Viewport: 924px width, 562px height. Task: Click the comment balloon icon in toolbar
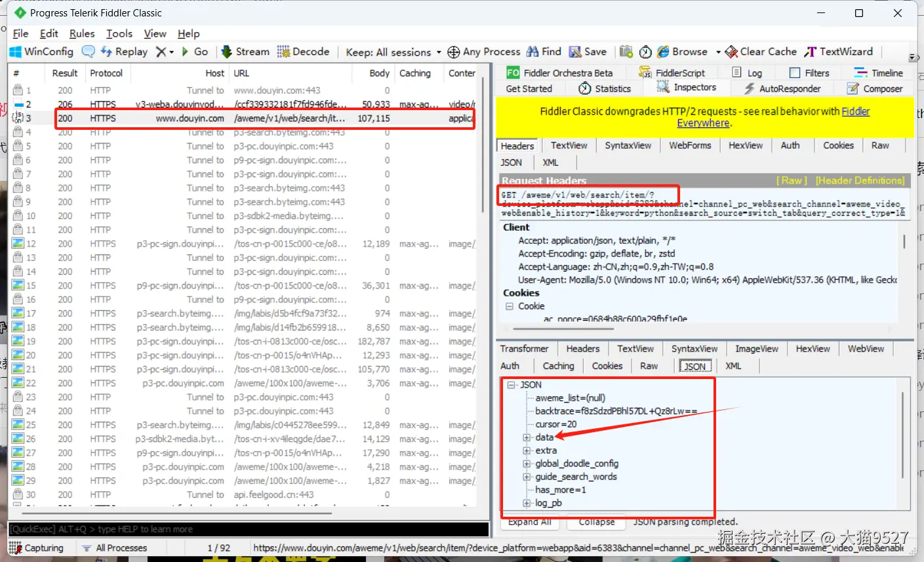(88, 52)
